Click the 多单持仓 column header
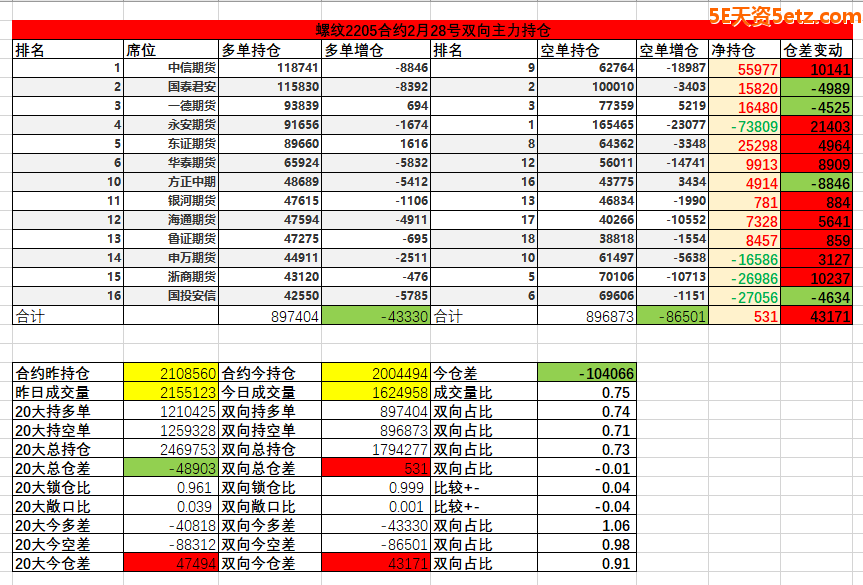Screen dimensions: 863x585 pos(270,49)
